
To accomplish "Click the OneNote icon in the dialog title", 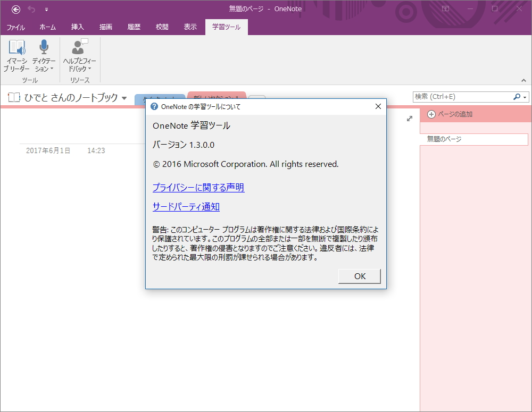I will coord(155,106).
